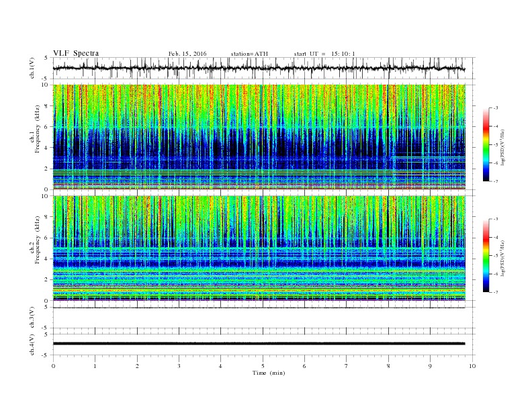Click the lower ch.2 PSD color bar
This screenshot has width=532, height=411.
tap(486, 255)
